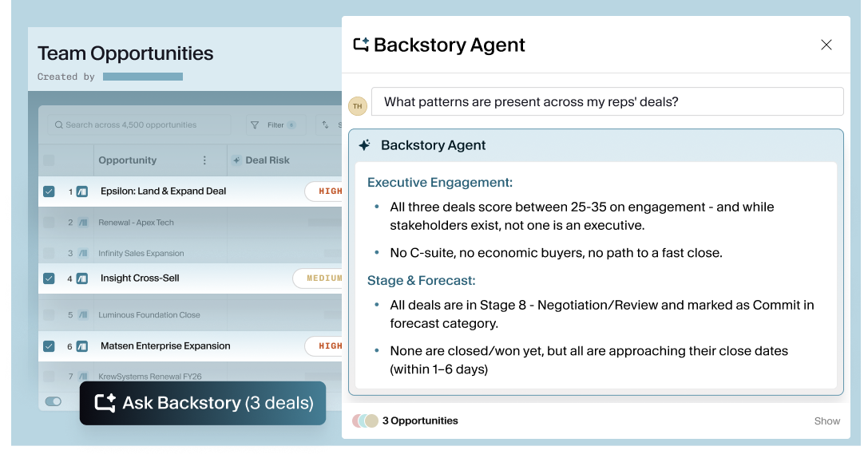This screenshot has width=868, height=458.
Task: Click the account icon for Epsilon deal
Action: 82,191
